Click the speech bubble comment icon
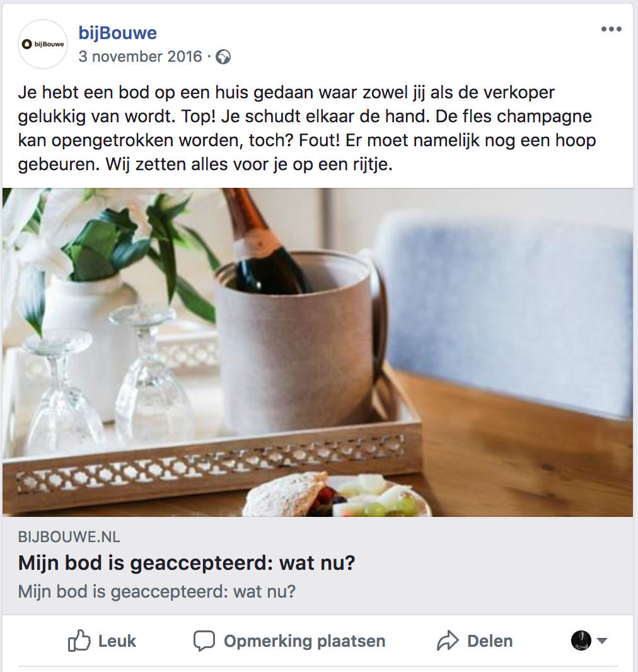This screenshot has width=638, height=672. (204, 641)
